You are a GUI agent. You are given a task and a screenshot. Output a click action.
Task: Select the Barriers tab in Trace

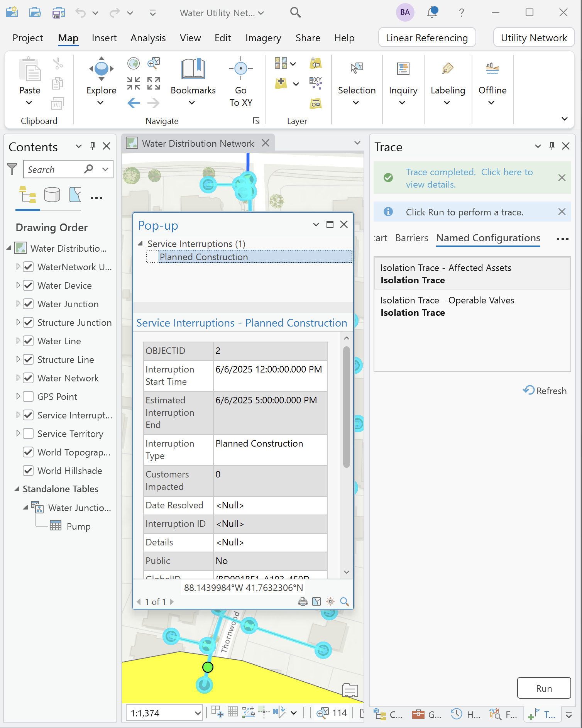coord(411,238)
